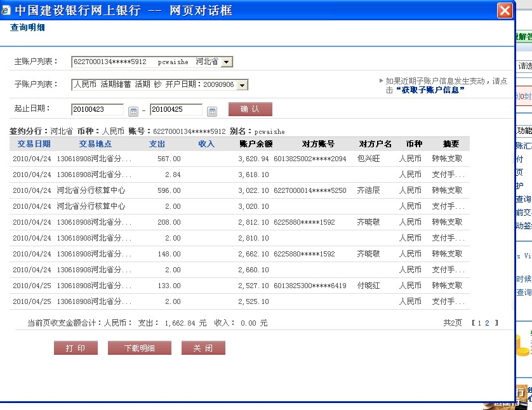
Task: Click 下载明细 to download details
Action: pyautogui.click(x=140, y=348)
